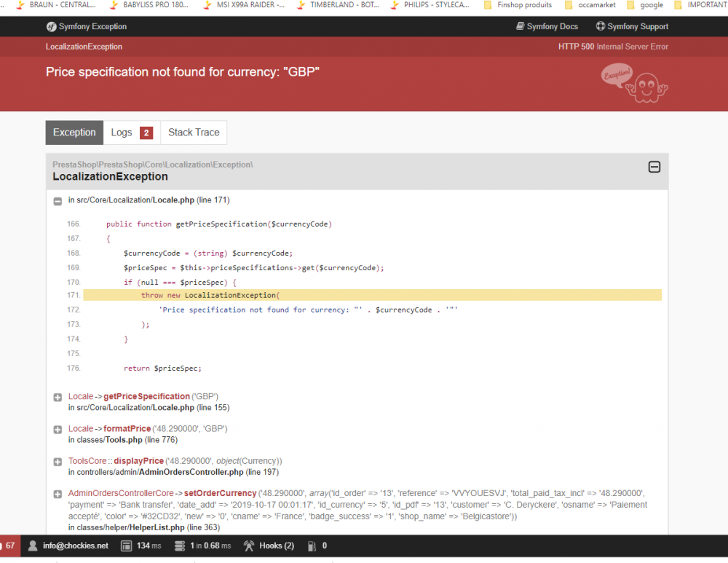Open the Stack Trace tab
728x563 pixels.
point(194,133)
